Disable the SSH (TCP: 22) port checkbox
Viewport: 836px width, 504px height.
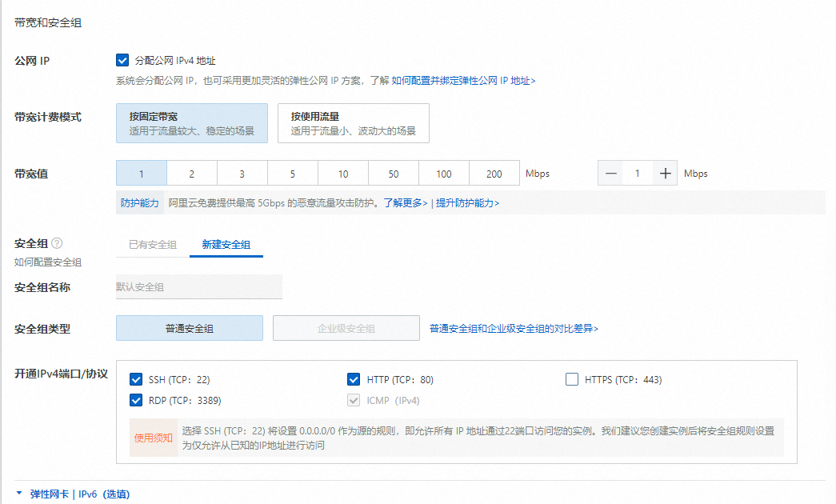pyautogui.click(x=135, y=379)
